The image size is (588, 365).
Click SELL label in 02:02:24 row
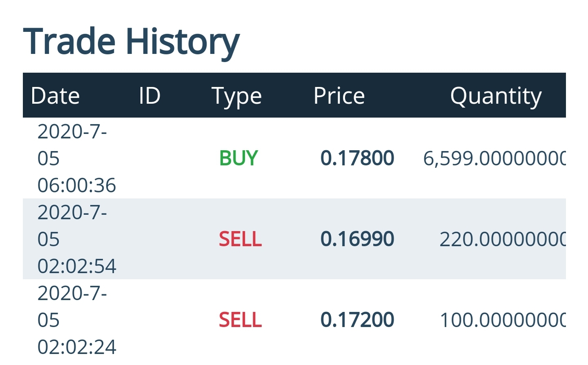240,320
